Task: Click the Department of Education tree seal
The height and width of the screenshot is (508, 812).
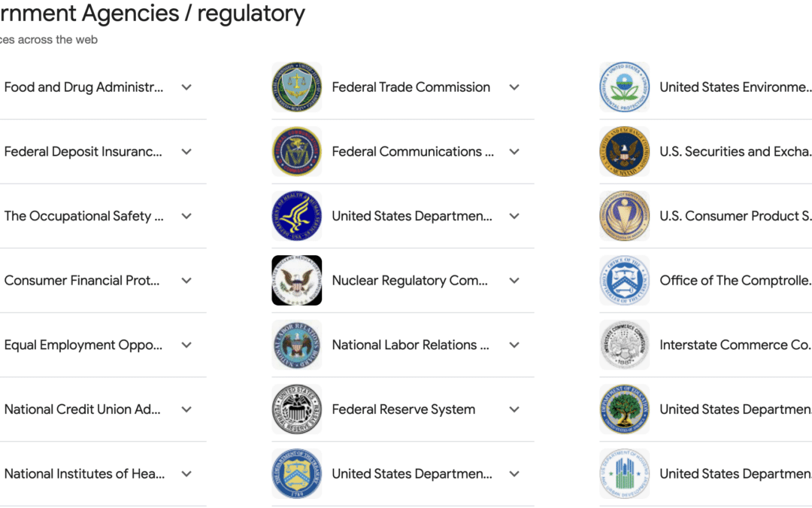Action: [624, 409]
